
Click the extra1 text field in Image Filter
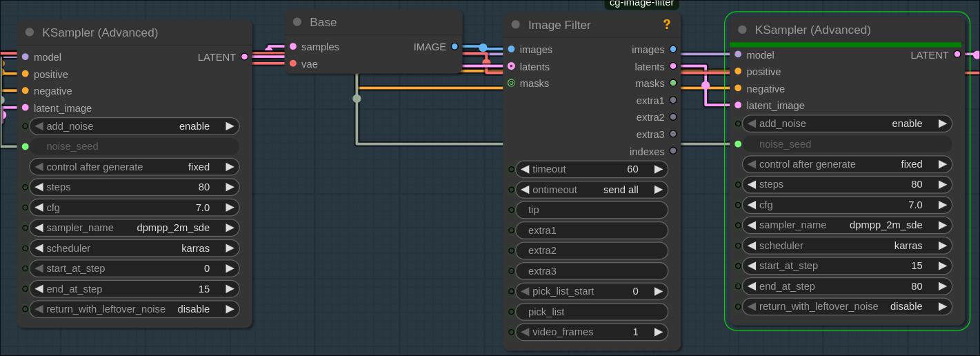592,230
